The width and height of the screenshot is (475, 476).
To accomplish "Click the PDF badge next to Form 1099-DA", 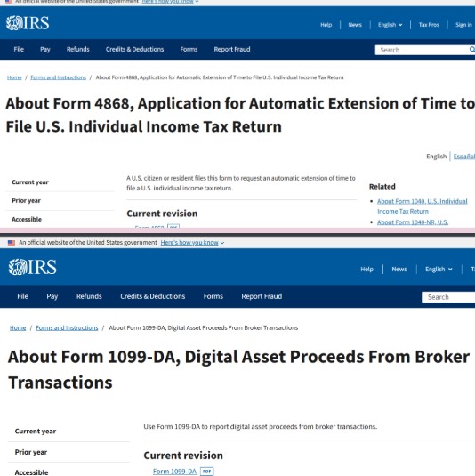I will pyautogui.click(x=207, y=472).
